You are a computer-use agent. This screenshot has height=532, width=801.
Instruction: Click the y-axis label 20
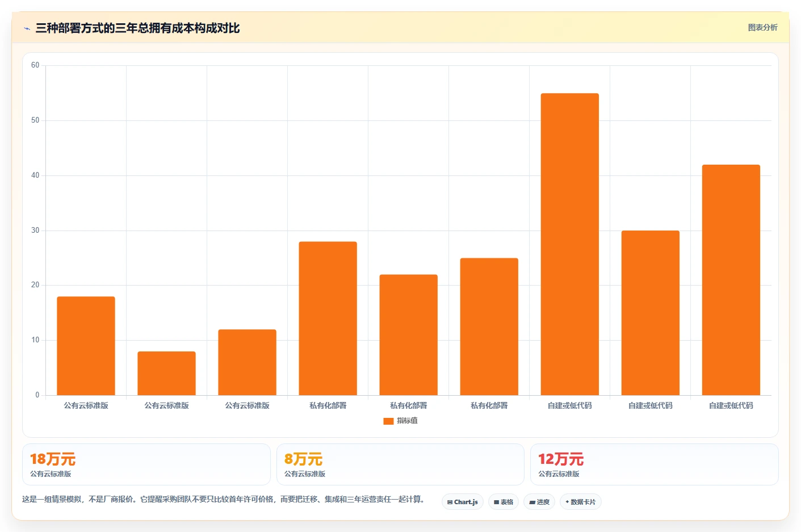point(35,285)
